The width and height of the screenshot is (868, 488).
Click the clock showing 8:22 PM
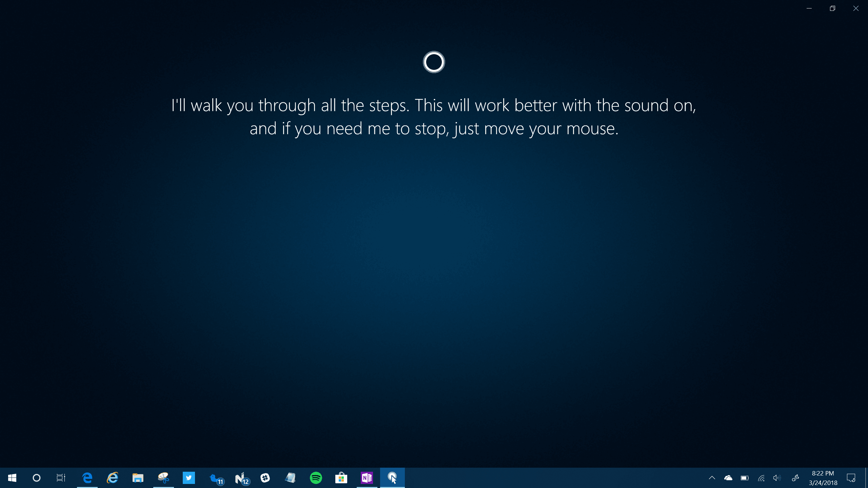823,478
